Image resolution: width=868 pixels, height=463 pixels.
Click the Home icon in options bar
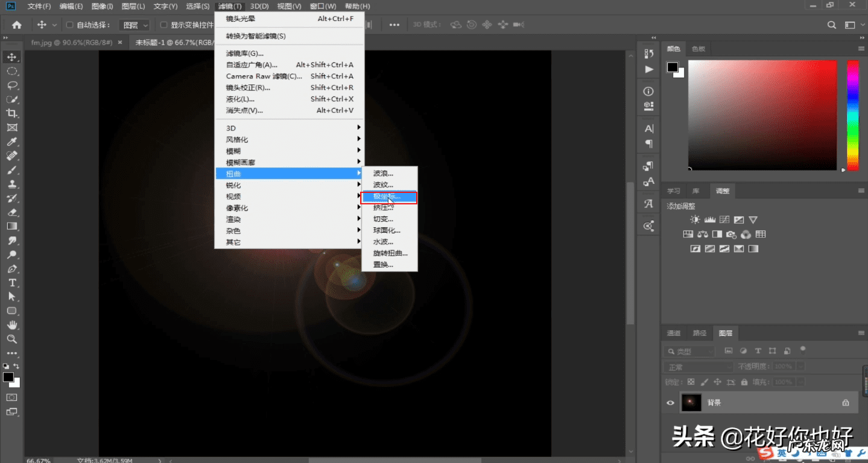point(17,25)
